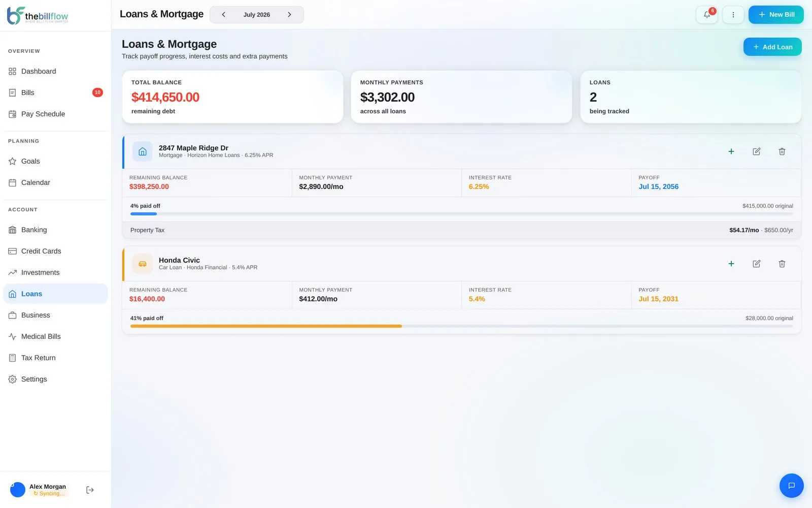
Task: Open Credit Cards section
Action: pyautogui.click(x=55, y=251)
